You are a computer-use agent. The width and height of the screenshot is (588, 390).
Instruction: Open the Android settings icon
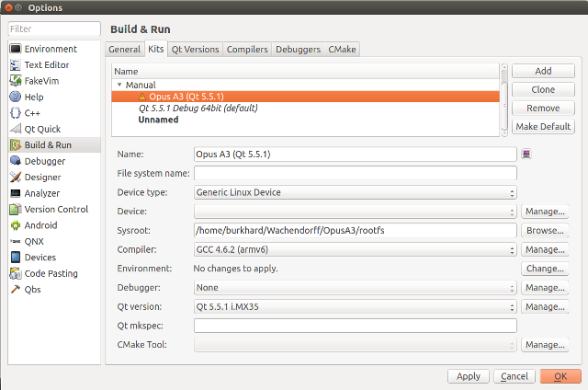[16, 225]
